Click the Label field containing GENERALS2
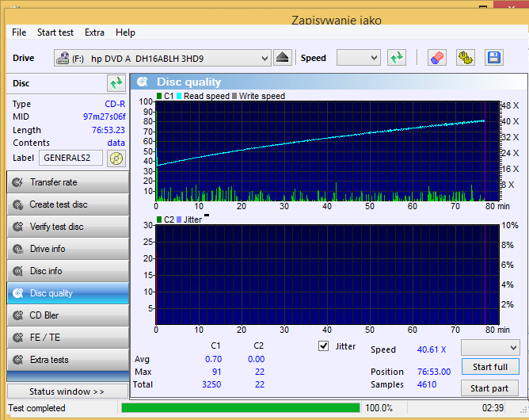 (70, 158)
